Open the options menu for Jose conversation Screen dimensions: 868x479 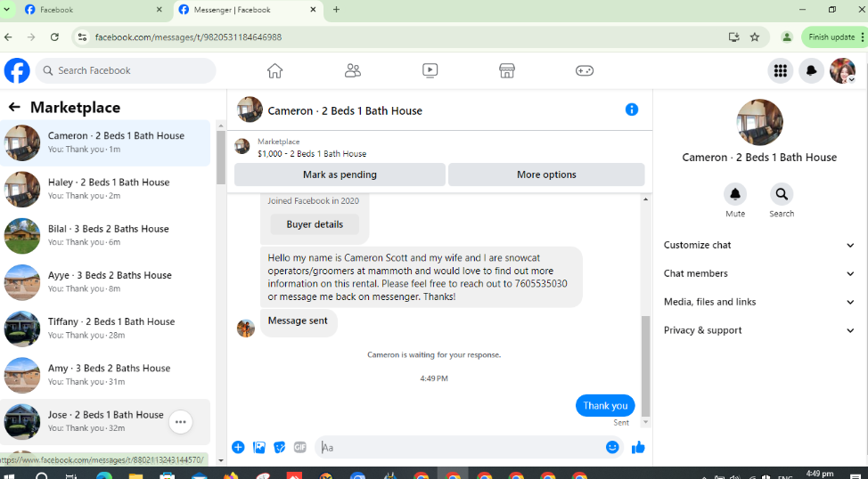pyautogui.click(x=180, y=422)
